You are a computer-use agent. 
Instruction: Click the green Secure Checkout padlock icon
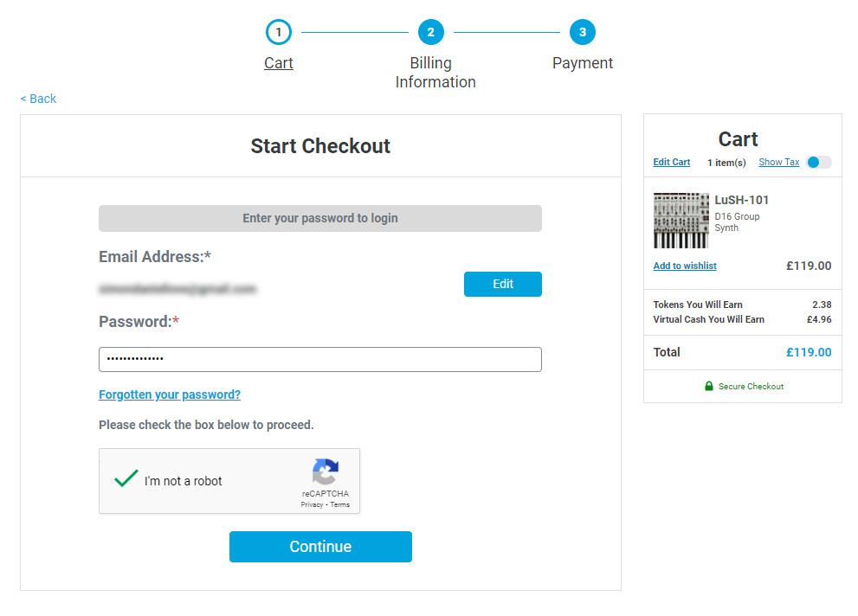pos(712,387)
